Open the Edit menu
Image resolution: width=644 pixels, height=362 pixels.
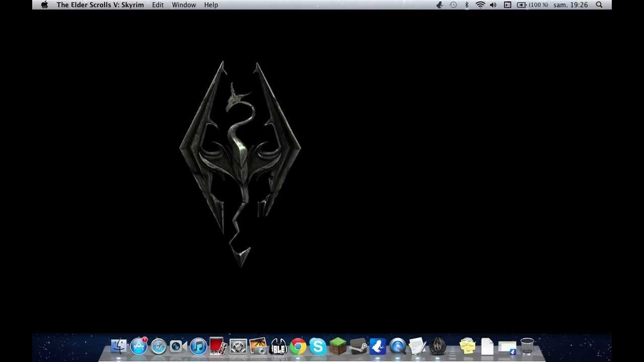pos(158,5)
